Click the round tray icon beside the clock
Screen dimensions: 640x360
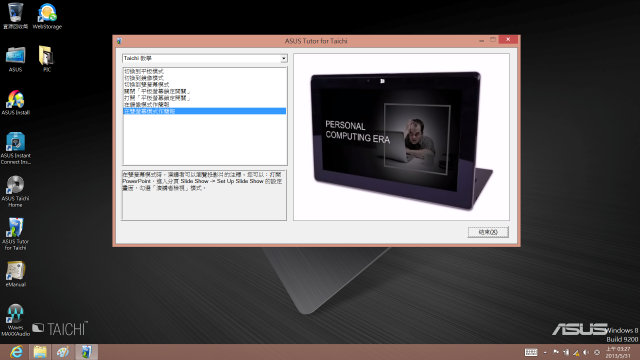(597, 352)
